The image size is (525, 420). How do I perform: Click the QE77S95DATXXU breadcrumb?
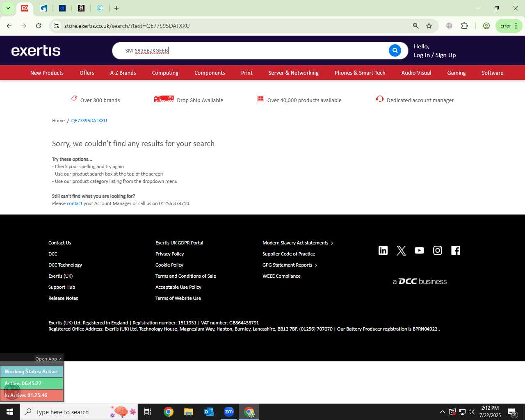pos(89,121)
